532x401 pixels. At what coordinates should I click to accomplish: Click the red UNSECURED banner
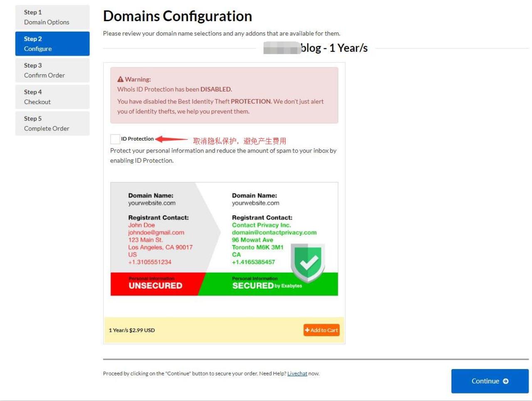point(155,284)
